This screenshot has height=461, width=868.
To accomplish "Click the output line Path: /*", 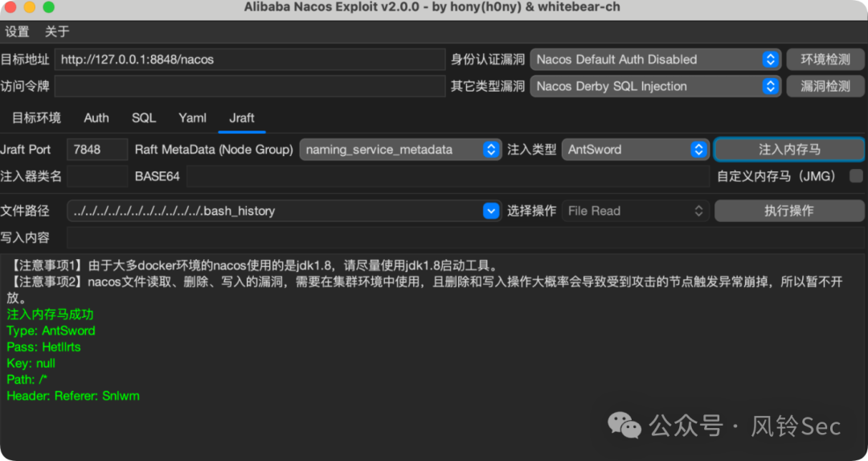I will coord(27,380).
